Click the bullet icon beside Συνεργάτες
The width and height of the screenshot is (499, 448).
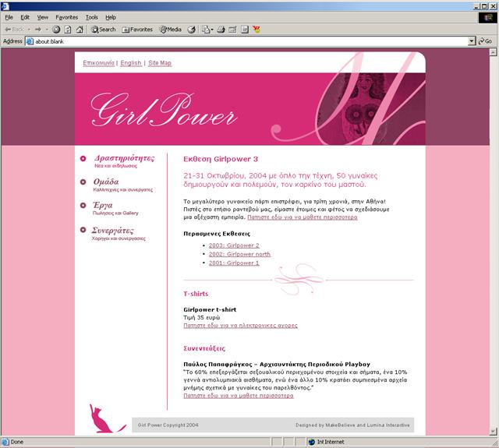[83, 230]
